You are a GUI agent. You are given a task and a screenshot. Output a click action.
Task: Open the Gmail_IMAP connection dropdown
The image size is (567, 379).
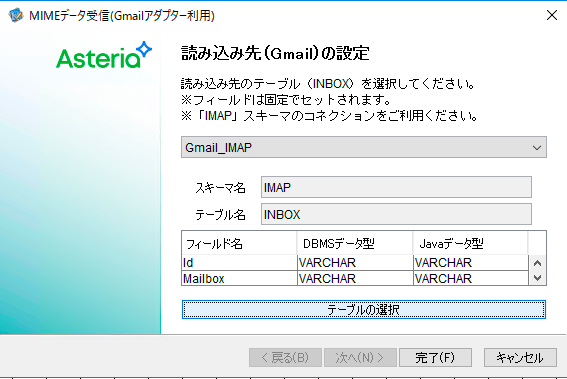click(364, 147)
